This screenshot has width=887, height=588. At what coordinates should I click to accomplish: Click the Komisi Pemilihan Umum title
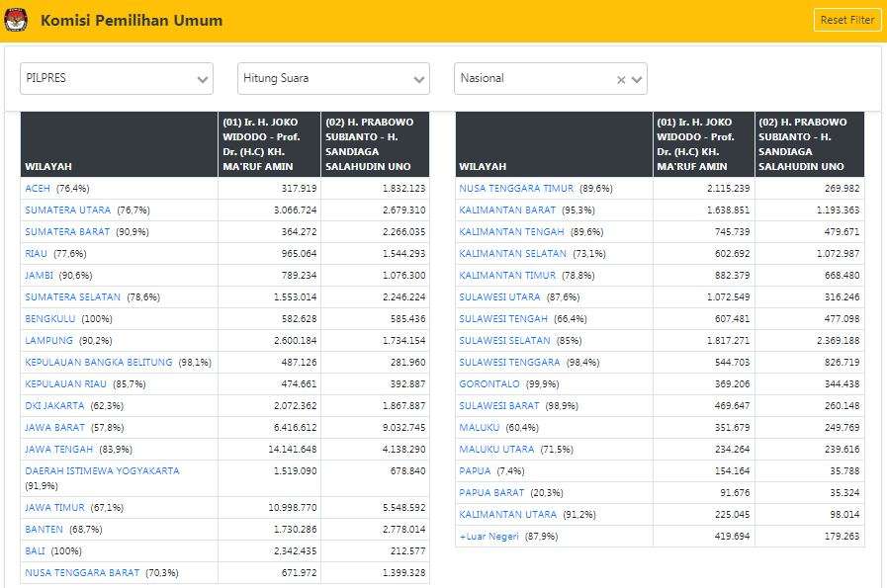click(x=132, y=20)
